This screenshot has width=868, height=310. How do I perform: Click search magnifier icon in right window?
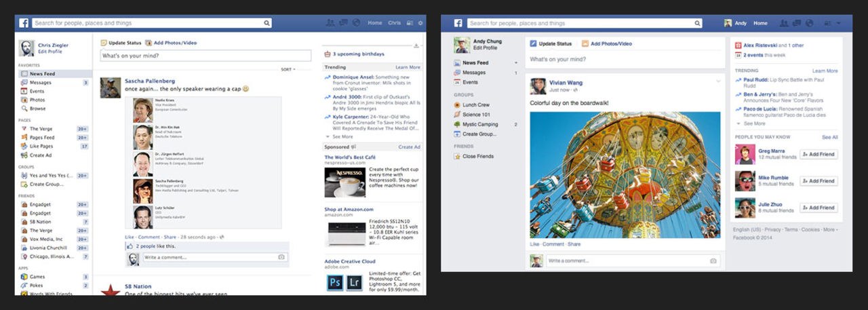[x=697, y=23]
